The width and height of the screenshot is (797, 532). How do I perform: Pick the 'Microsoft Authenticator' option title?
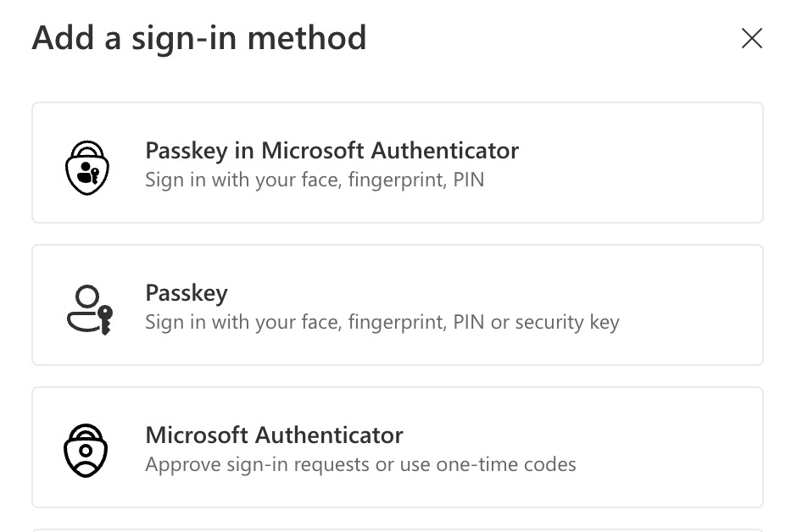tap(274, 435)
